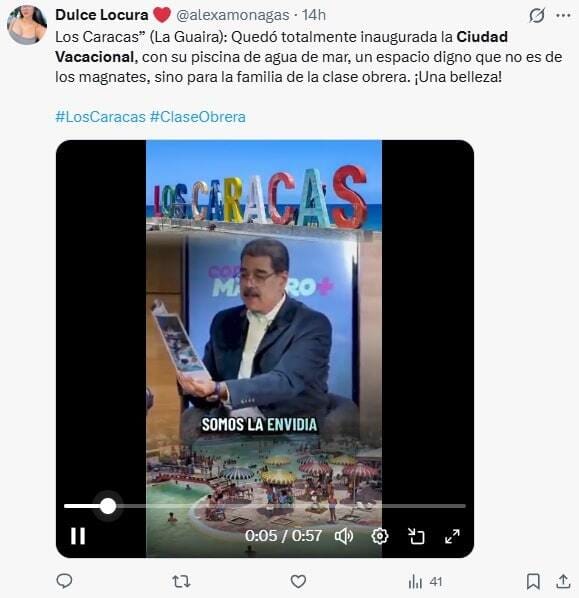Open video settings gear
Image resolution: width=579 pixels, height=598 pixels.
pos(380,536)
